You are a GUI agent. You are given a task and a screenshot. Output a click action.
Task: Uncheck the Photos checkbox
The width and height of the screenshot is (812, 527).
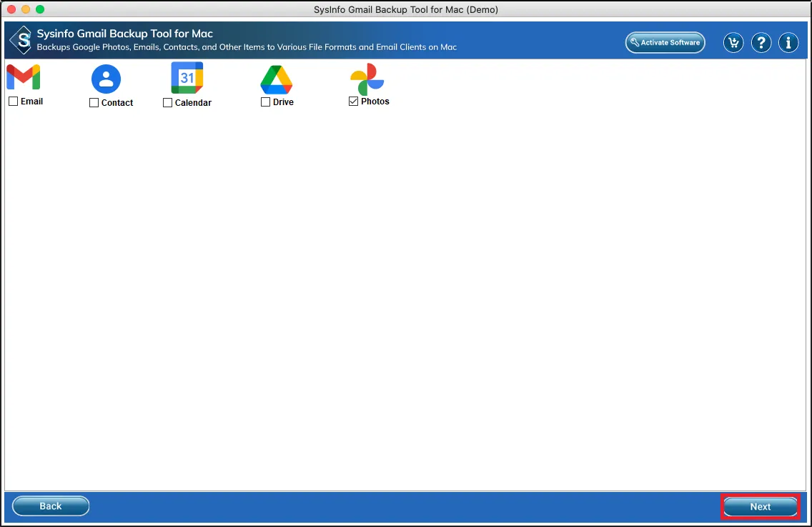(354, 102)
